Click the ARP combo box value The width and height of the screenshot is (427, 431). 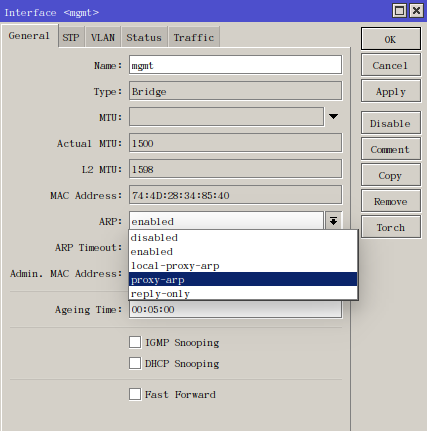click(226, 221)
